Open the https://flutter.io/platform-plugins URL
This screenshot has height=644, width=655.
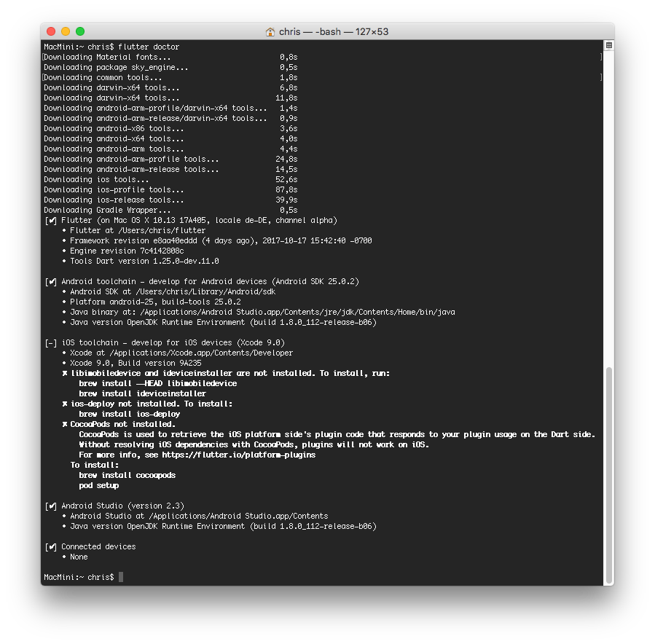[238, 455]
